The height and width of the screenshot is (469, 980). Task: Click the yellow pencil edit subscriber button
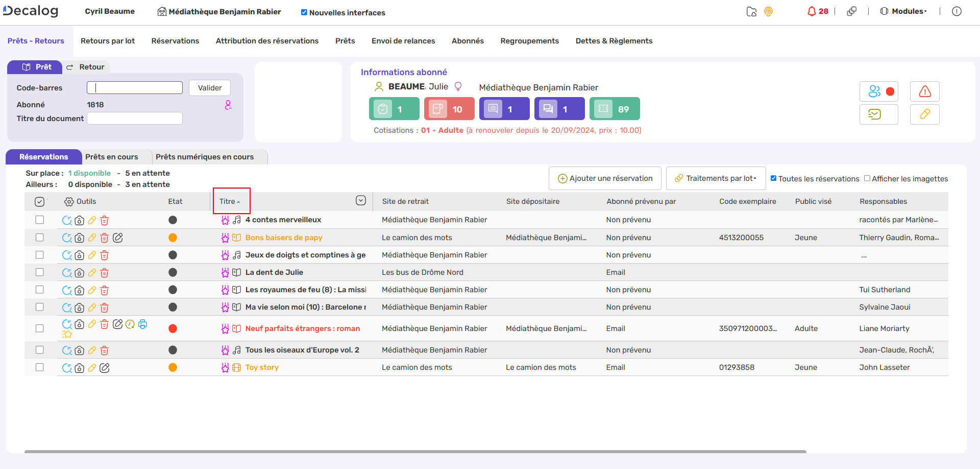[924, 114]
